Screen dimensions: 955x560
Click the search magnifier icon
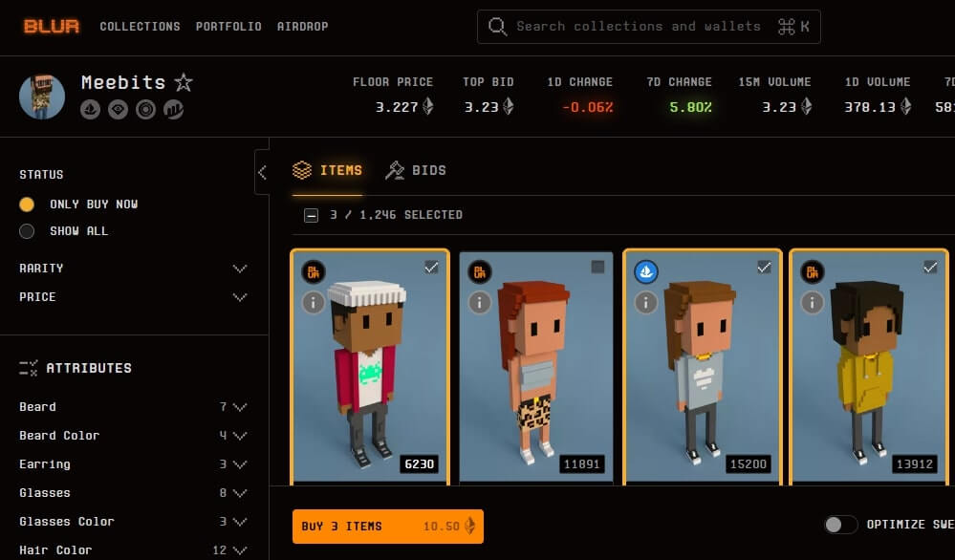497,26
